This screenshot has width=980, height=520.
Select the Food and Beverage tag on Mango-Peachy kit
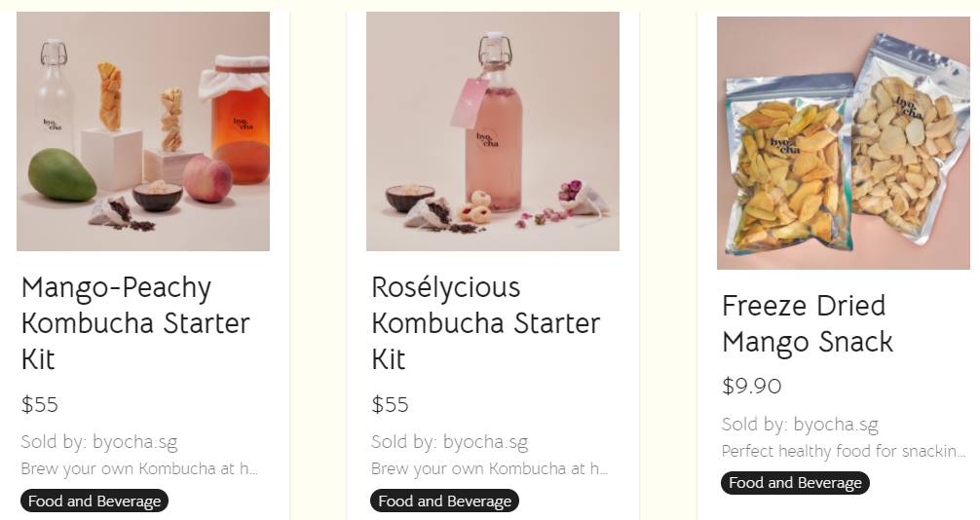94,501
